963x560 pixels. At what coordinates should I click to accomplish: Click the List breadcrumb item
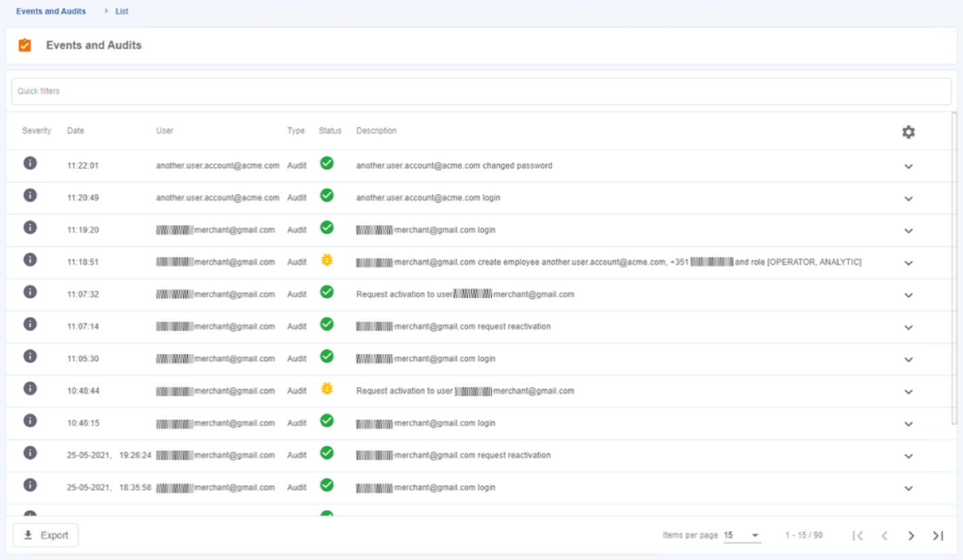(x=122, y=11)
